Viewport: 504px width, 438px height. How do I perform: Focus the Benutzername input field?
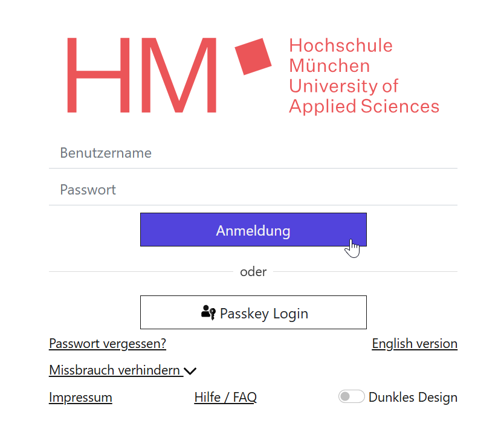(x=253, y=153)
